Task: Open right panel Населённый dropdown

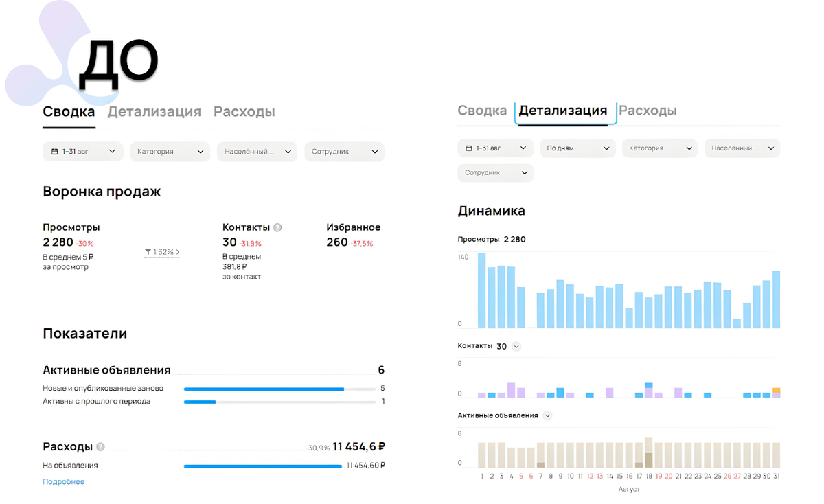Action: (742, 148)
